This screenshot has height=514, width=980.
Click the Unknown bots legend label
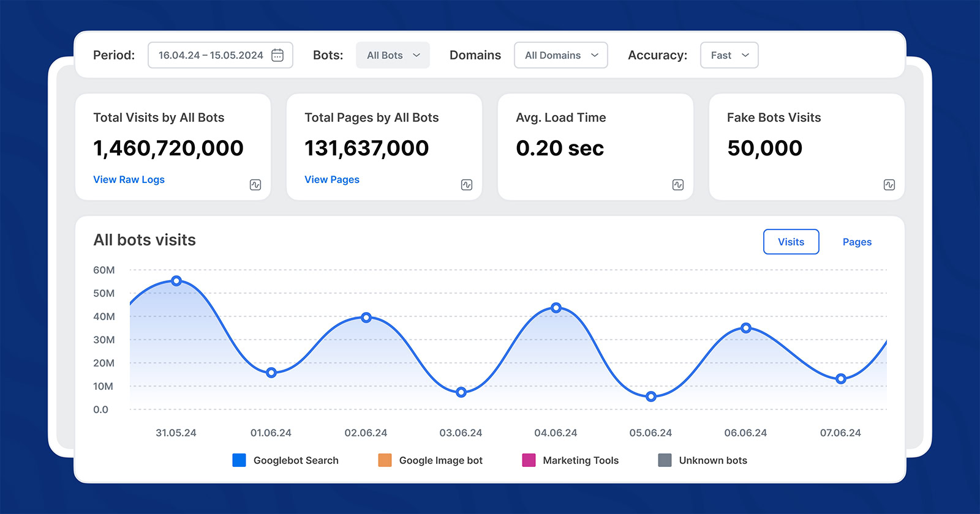pyautogui.click(x=713, y=460)
